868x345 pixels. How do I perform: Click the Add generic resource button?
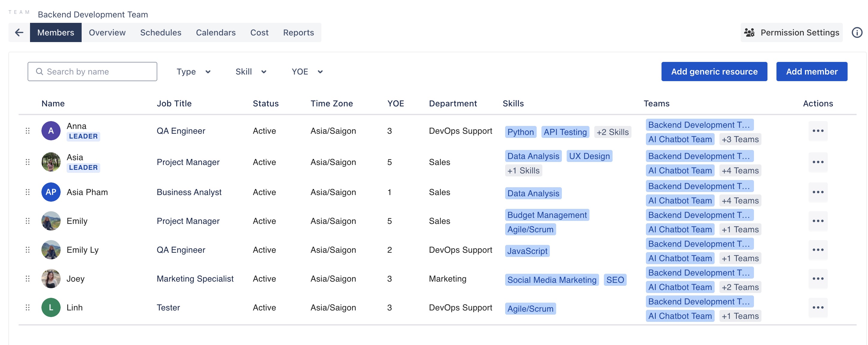(x=714, y=72)
